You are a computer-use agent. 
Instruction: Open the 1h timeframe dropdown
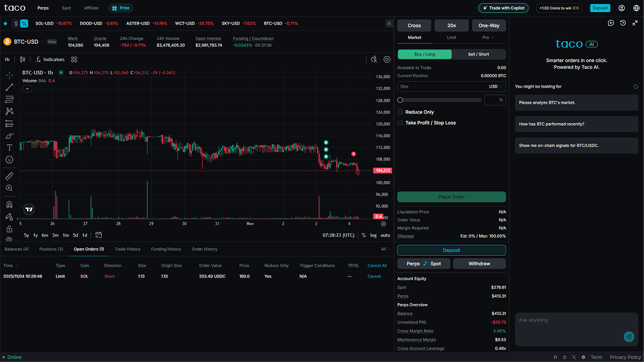tap(7, 59)
